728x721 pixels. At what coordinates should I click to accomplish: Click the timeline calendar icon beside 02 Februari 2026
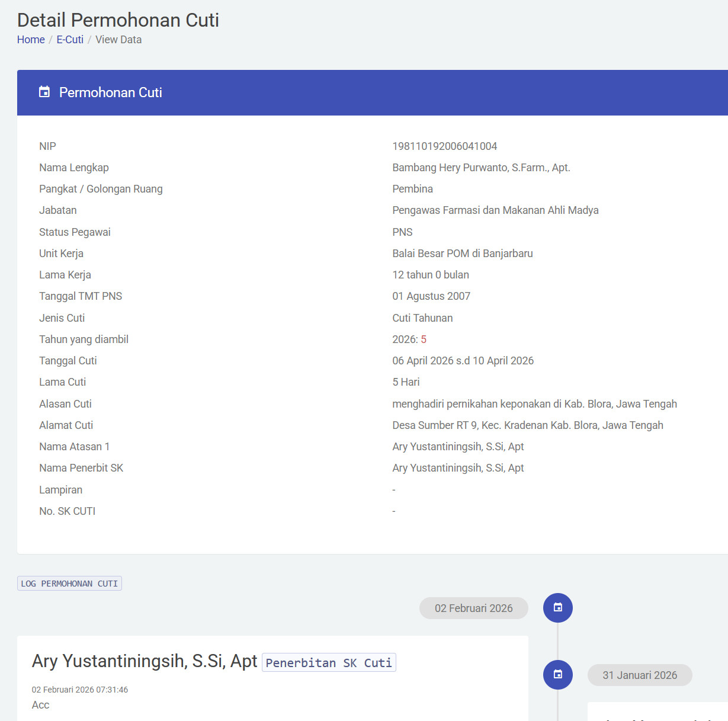(557, 607)
